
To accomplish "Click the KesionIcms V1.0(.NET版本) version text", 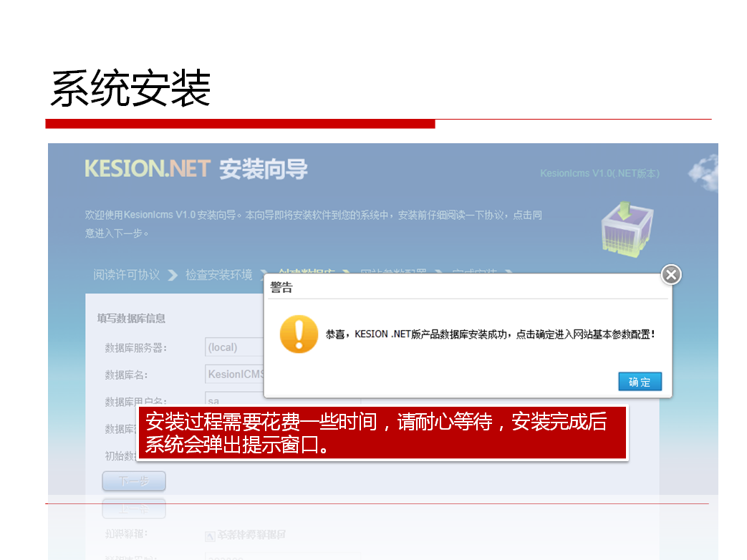I will (x=599, y=173).
